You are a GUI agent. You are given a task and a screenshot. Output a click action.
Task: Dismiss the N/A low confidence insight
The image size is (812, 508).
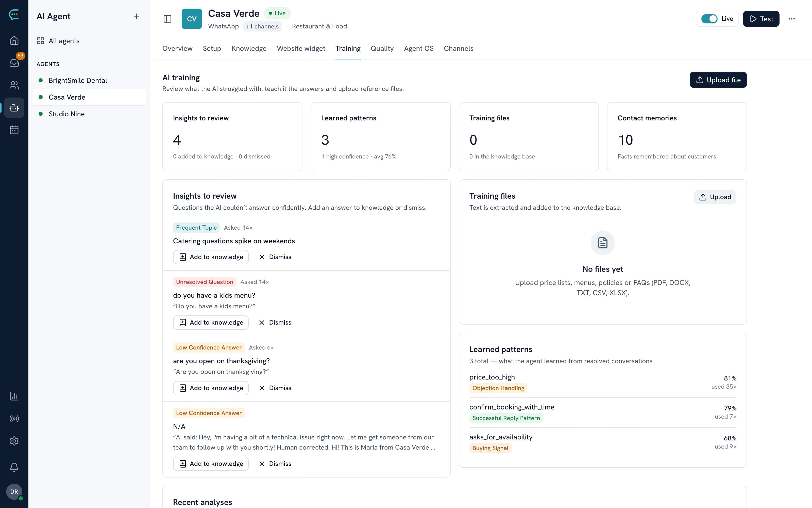pyautogui.click(x=275, y=464)
